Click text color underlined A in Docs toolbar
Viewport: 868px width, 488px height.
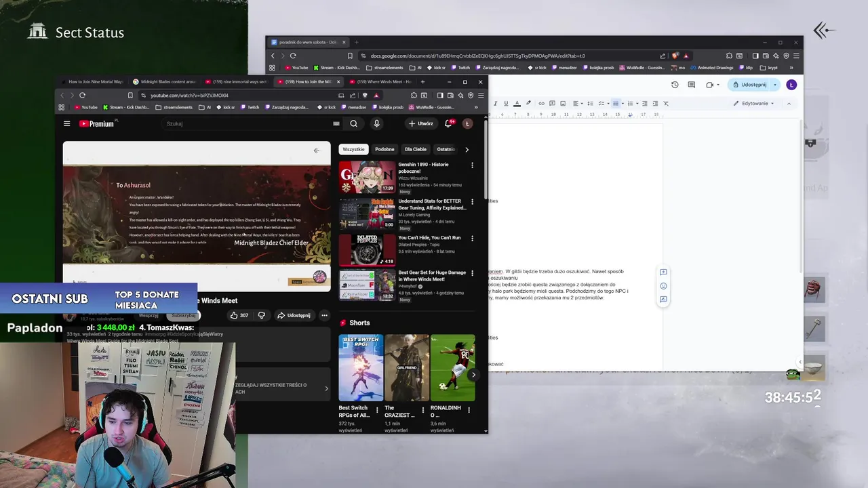click(x=517, y=104)
